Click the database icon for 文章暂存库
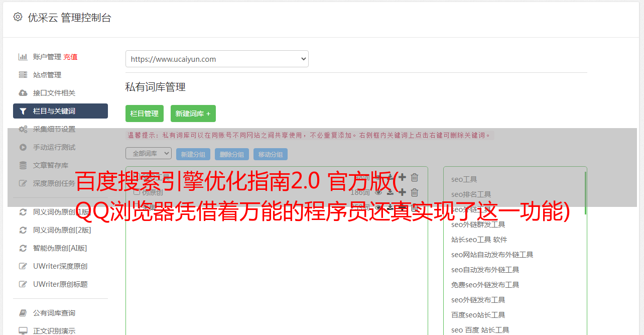Viewport: 644px width, 335px height. point(23,165)
